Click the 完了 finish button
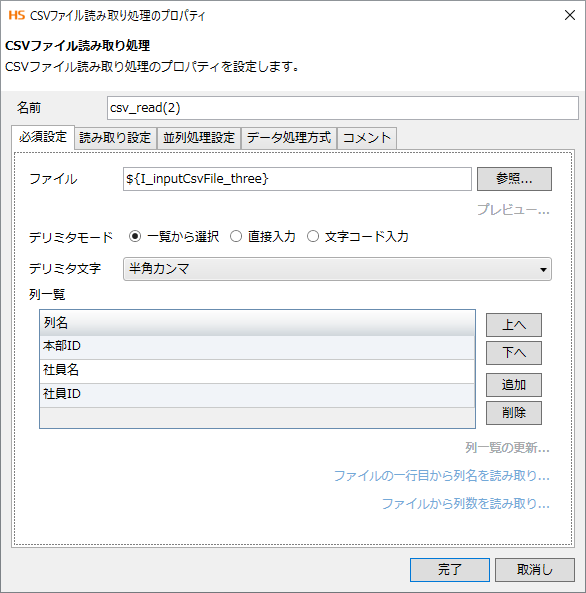586x593 pixels. (x=450, y=570)
